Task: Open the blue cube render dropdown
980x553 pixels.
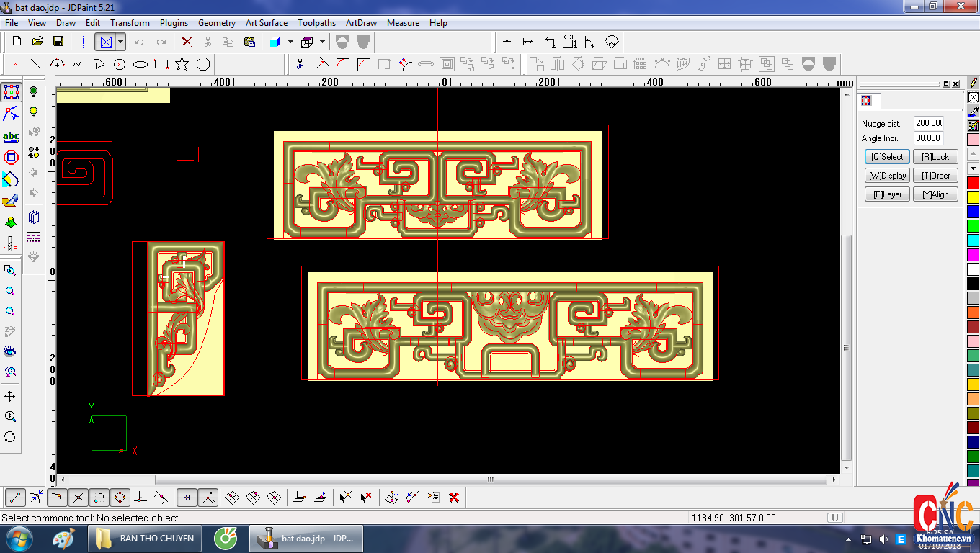Action: point(290,42)
